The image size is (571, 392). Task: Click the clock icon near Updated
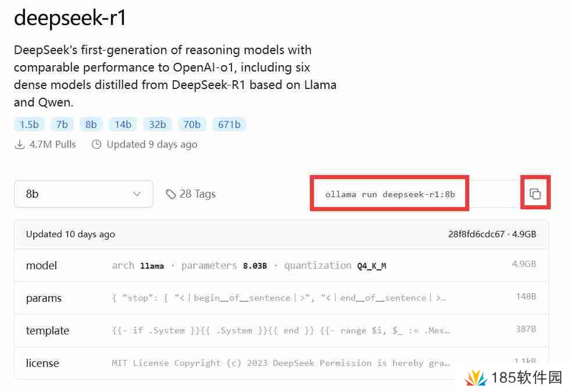pos(97,144)
